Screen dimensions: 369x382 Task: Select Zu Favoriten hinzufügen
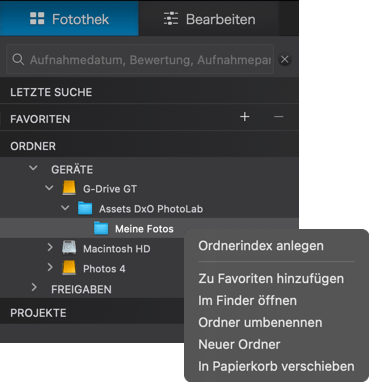[271, 278]
